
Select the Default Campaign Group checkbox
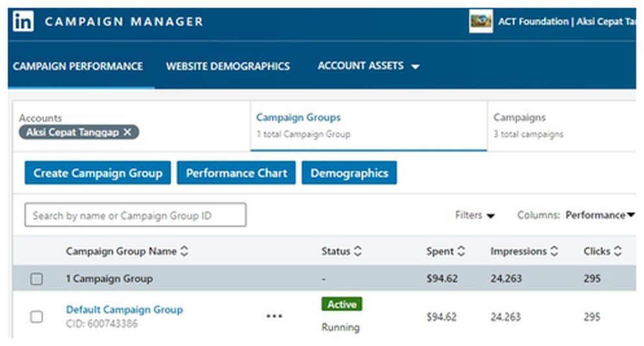click(36, 317)
